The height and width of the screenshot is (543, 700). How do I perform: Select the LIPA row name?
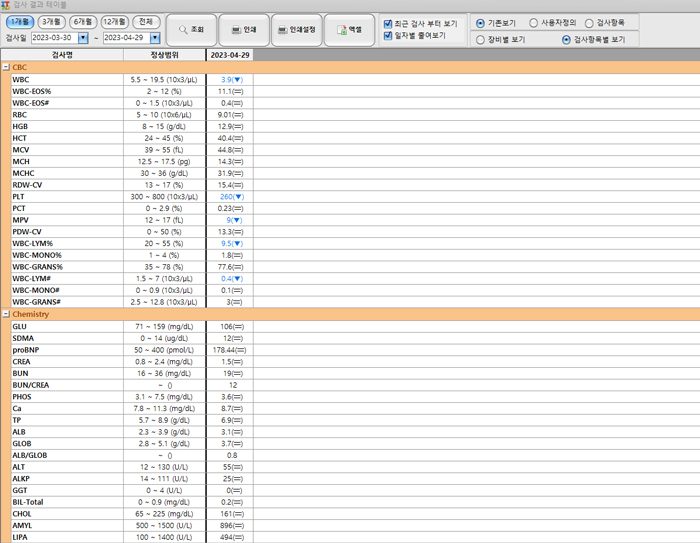click(20, 538)
